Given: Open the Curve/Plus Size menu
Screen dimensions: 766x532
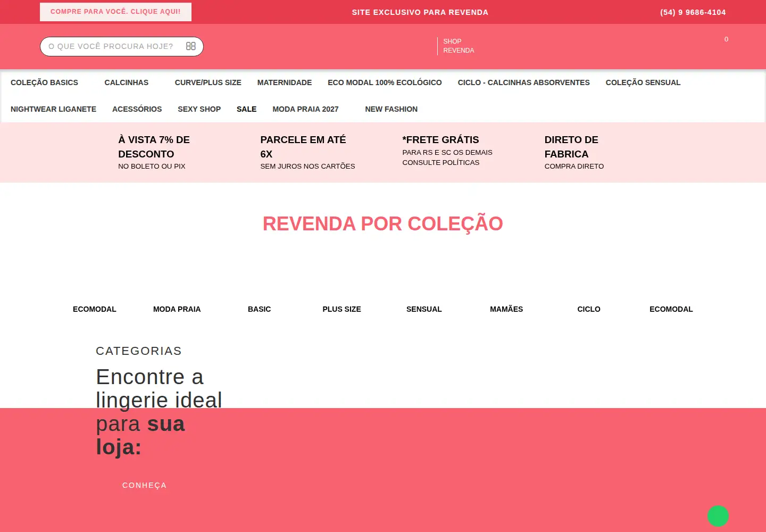Looking at the screenshot, I should coord(208,82).
